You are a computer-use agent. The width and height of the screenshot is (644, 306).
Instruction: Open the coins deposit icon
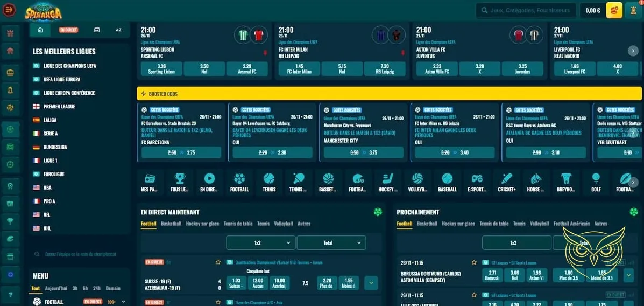614,10
